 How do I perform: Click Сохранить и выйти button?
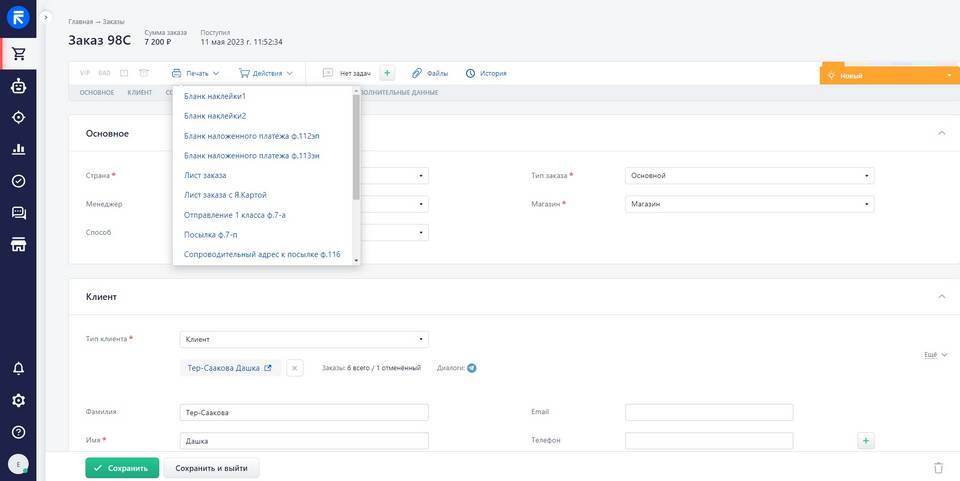pos(211,468)
